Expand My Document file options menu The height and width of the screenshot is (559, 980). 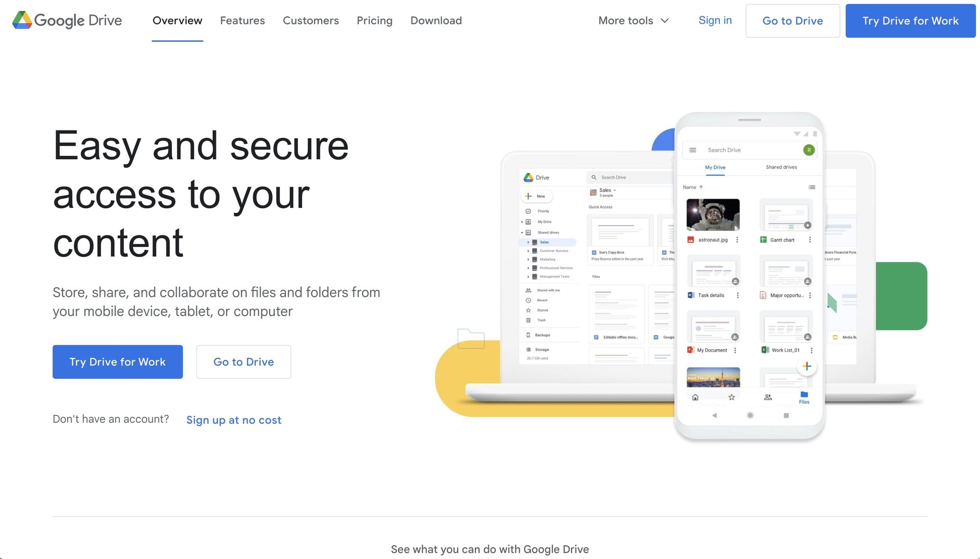(735, 350)
